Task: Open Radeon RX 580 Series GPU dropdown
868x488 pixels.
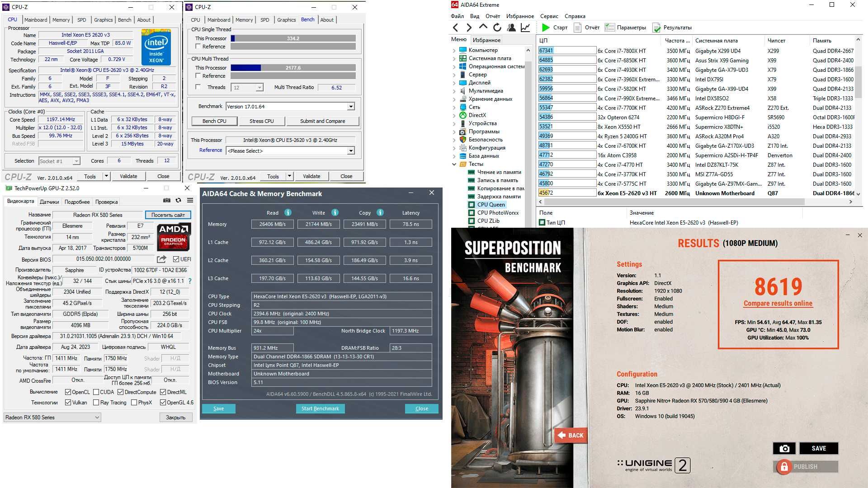Action: tap(52, 418)
